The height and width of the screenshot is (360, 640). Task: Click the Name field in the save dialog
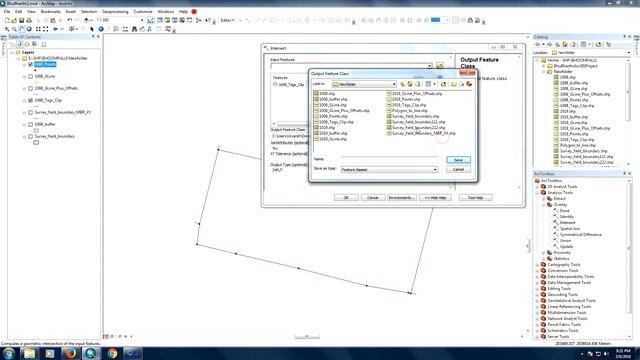click(389, 159)
